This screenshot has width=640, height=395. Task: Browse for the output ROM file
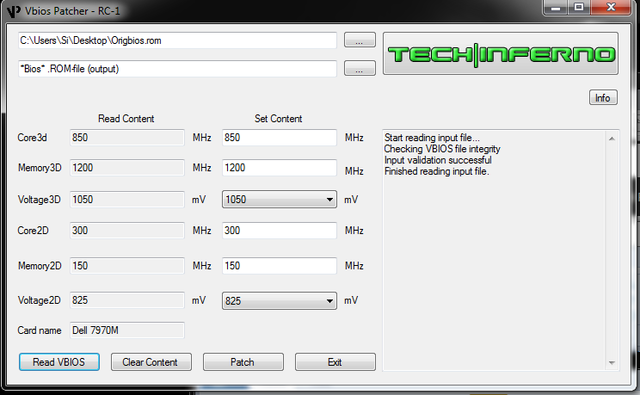pos(360,68)
